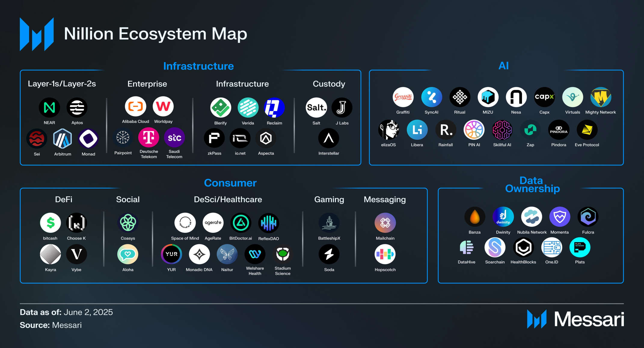644x348 pixels.
Task: Select the Hopscotch logo
Action: [385, 254]
